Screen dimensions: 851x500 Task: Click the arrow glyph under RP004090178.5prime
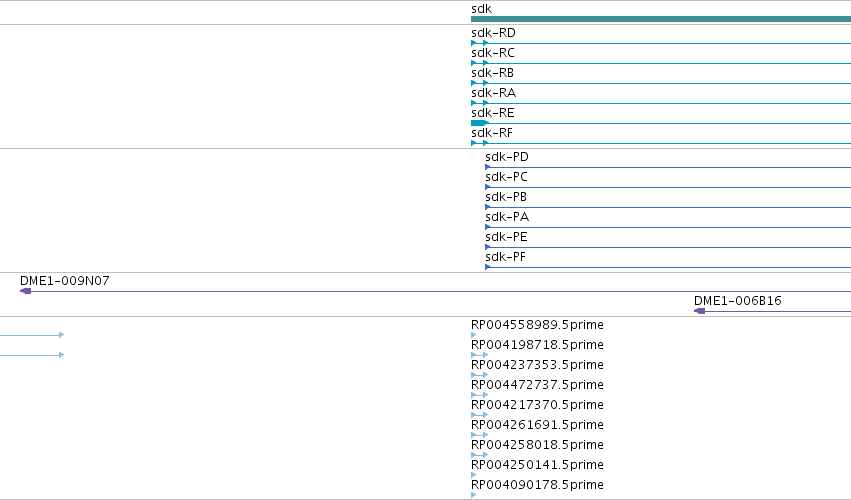click(474, 495)
